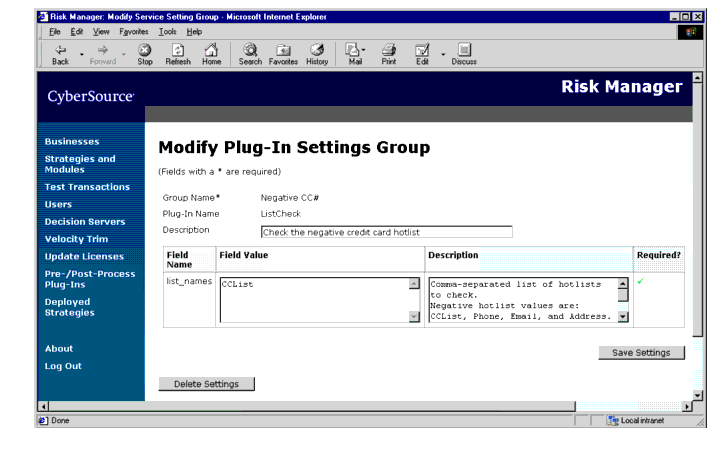Open the Discuss toolbar button
This screenshot has width=713, height=454.
(x=464, y=54)
